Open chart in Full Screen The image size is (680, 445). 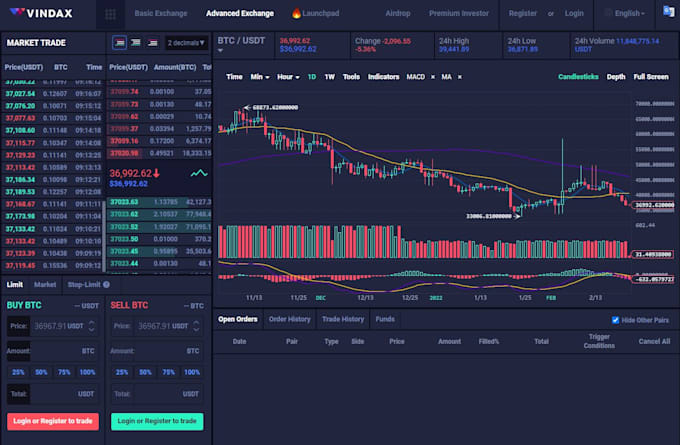click(x=651, y=77)
